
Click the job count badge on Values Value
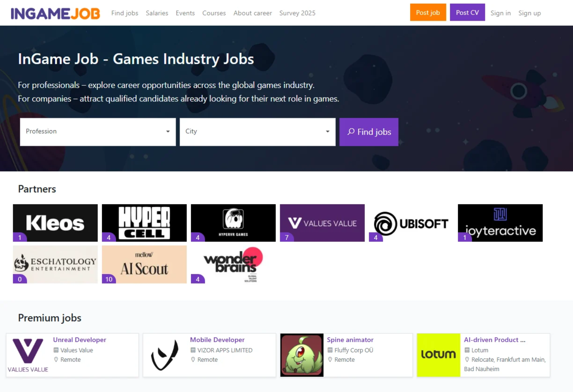click(x=287, y=237)
